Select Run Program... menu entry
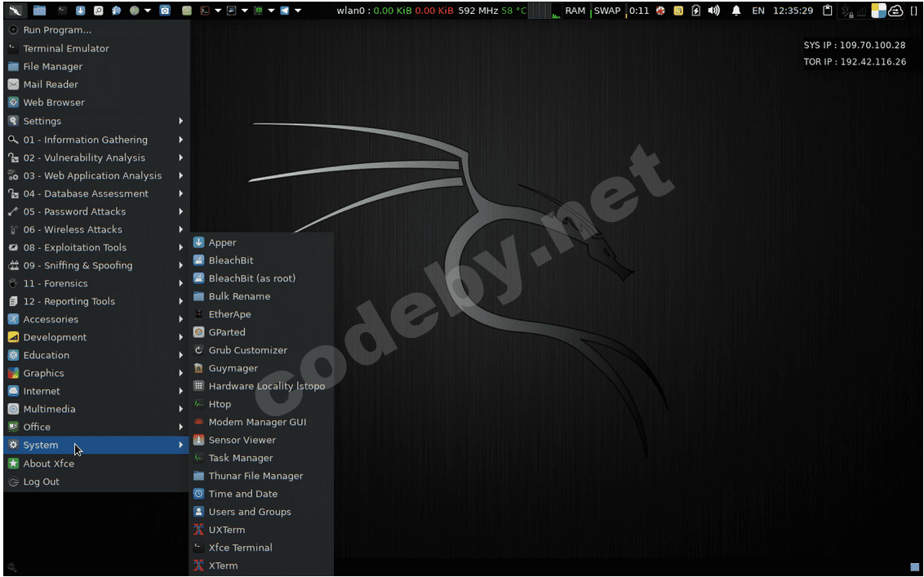924x577 pixels. 57,30
